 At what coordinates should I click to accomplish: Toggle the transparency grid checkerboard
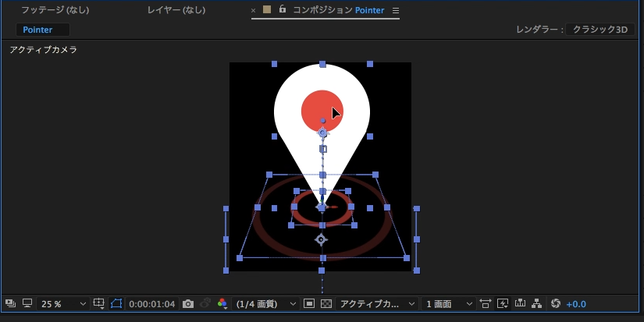point(326,303)
